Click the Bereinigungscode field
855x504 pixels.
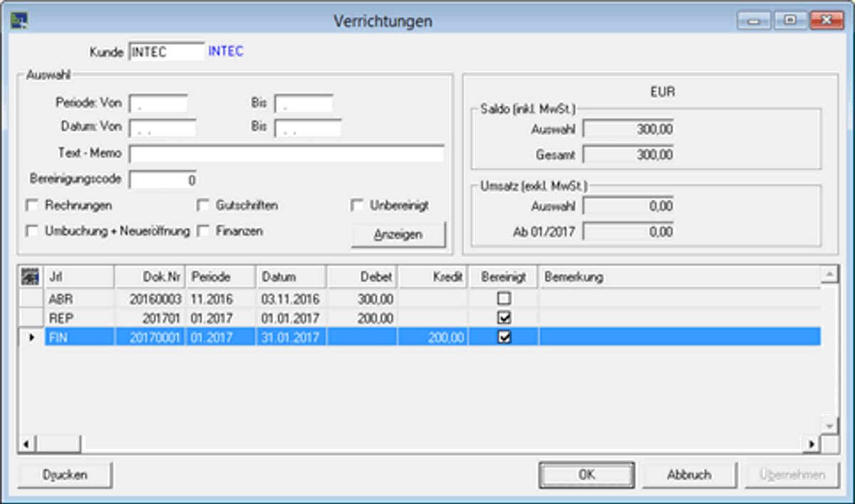[x=163, y=179]
